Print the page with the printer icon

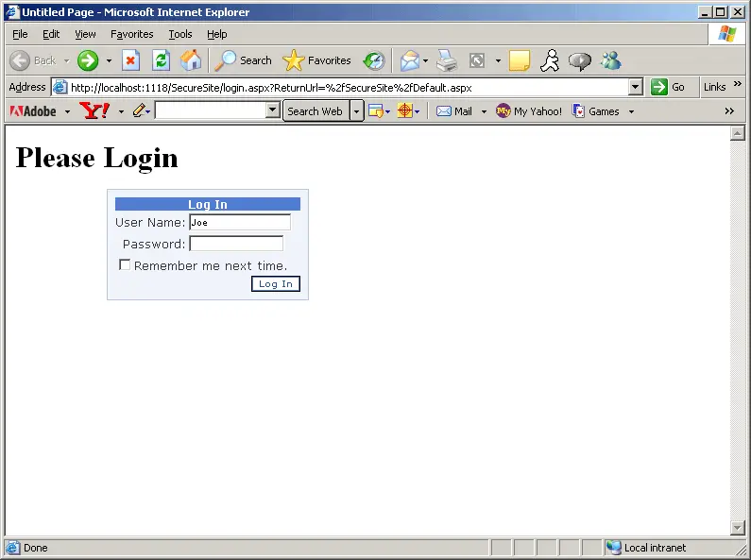tap(448, 60)
